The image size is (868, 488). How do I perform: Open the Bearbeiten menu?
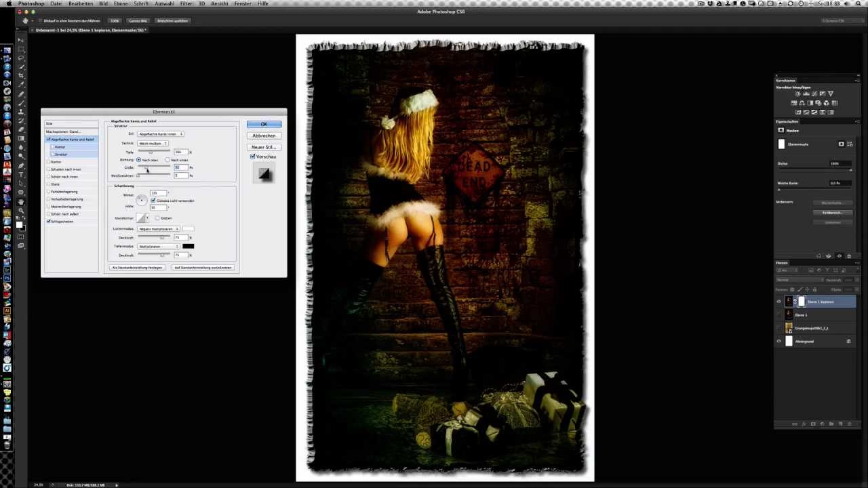(81, 3)
